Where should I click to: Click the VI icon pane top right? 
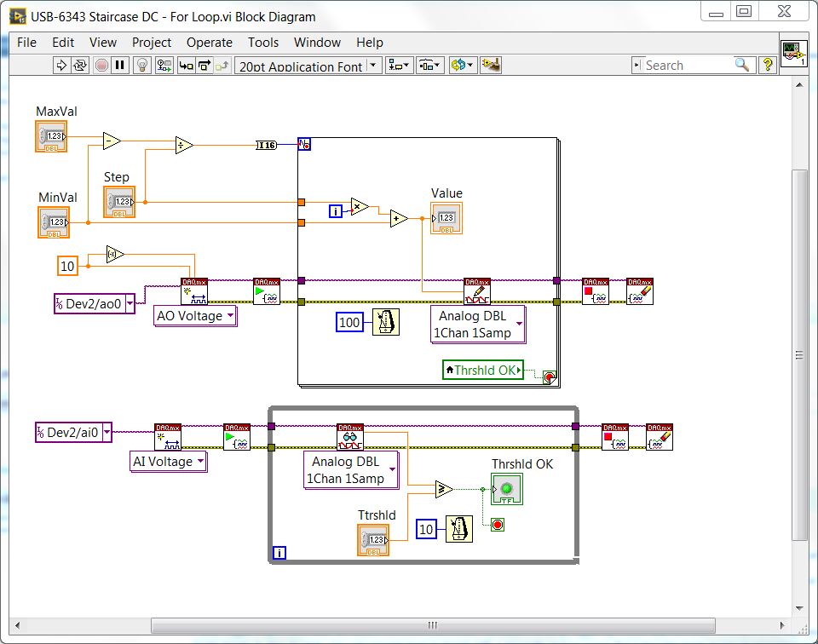pos(794,54)
